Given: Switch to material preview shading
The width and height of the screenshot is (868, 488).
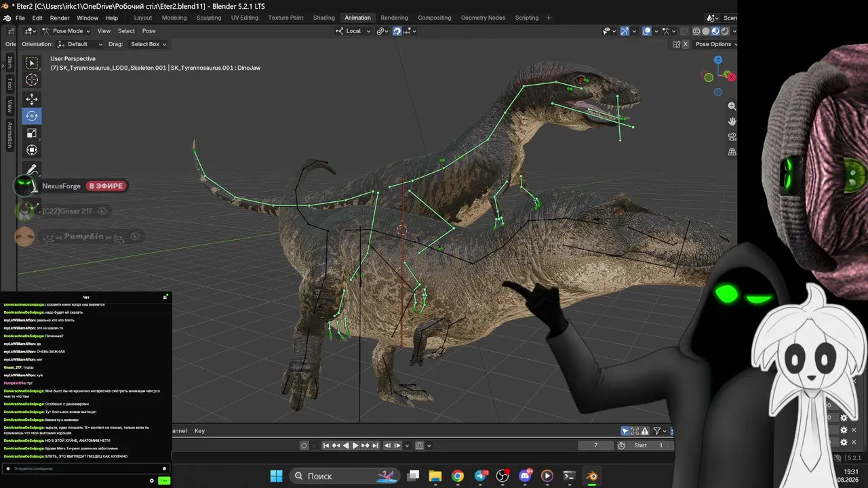Looking at the screenshot, I should click(715, 30).
